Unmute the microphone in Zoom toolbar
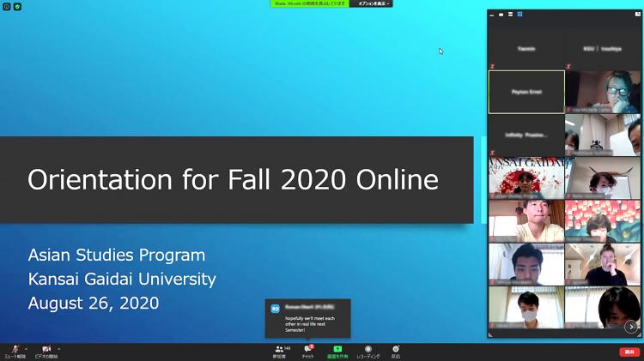This screenshot has width=644, height=361. click(15, 352)
